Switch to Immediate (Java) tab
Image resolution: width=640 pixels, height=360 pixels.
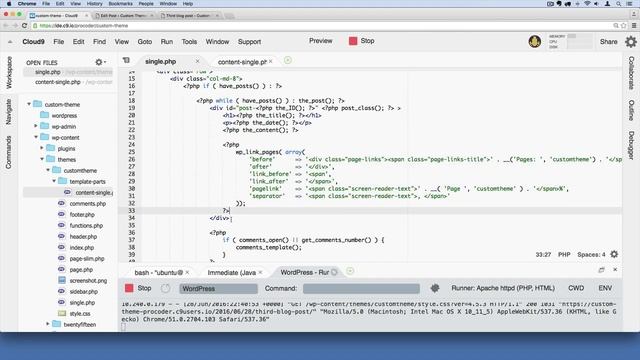coord(231,273)
